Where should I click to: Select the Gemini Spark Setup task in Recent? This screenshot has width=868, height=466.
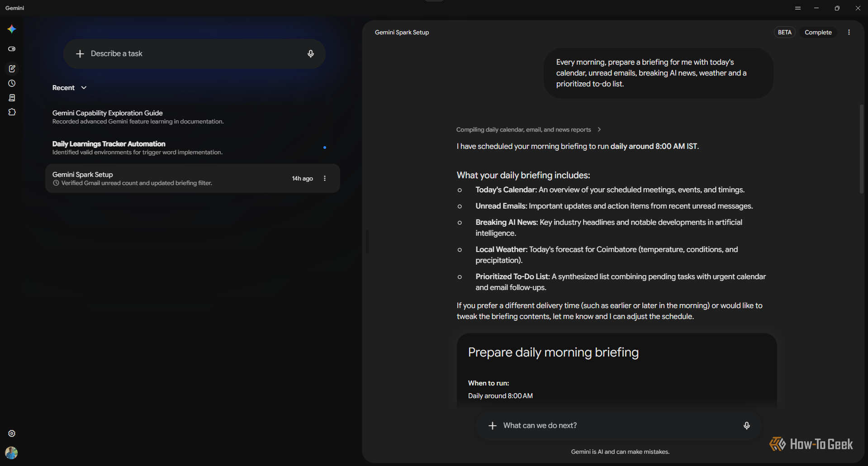point(193,178)
